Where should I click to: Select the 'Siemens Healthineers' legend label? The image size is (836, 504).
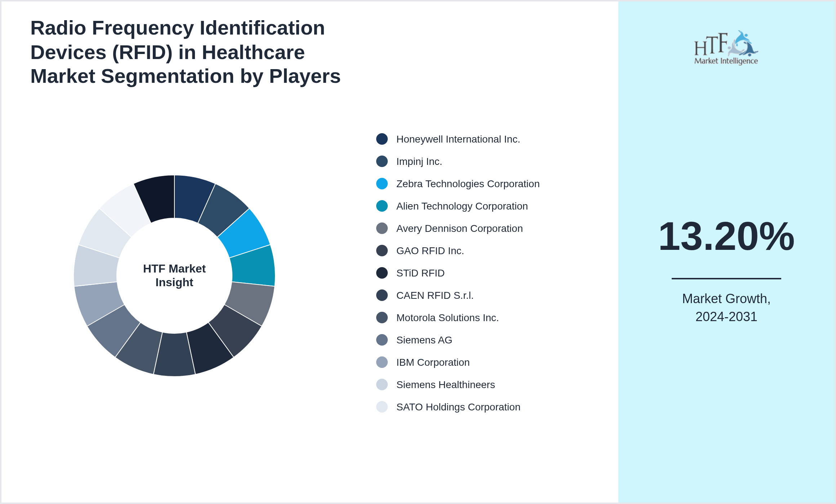coord(445,385)
